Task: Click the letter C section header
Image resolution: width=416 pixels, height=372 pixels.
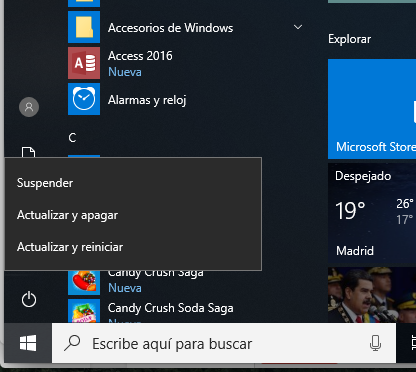Action: point(72,138)
